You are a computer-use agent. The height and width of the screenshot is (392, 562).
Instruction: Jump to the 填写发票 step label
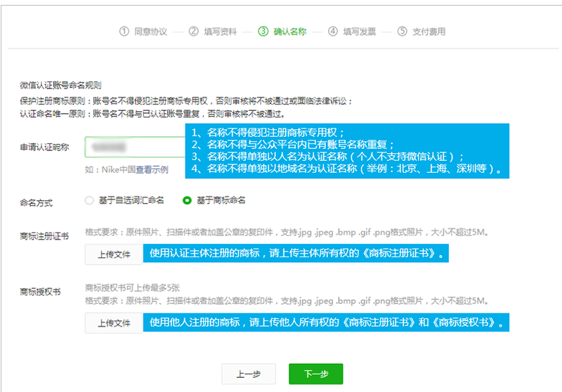click(359, 32)
